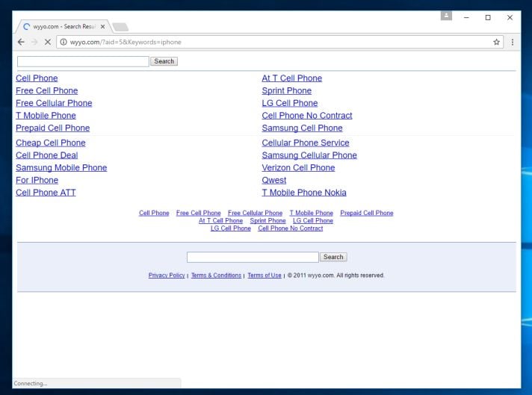Open the large Free Cellular Phone link

54,103
